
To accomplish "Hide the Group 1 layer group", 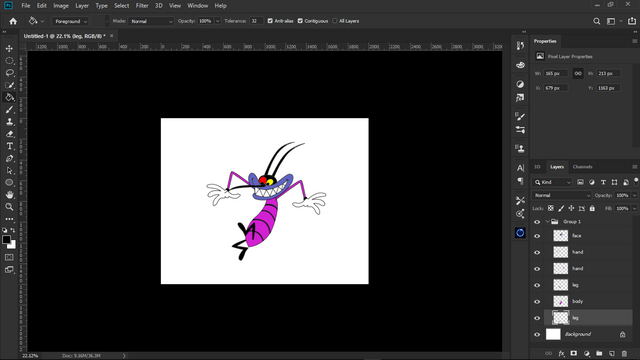I will click(537, 222).
